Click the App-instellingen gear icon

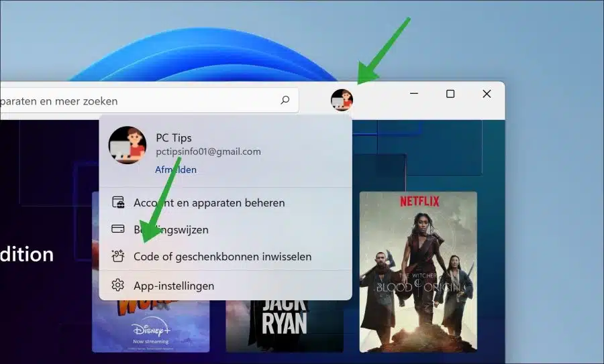click(118, 285)
